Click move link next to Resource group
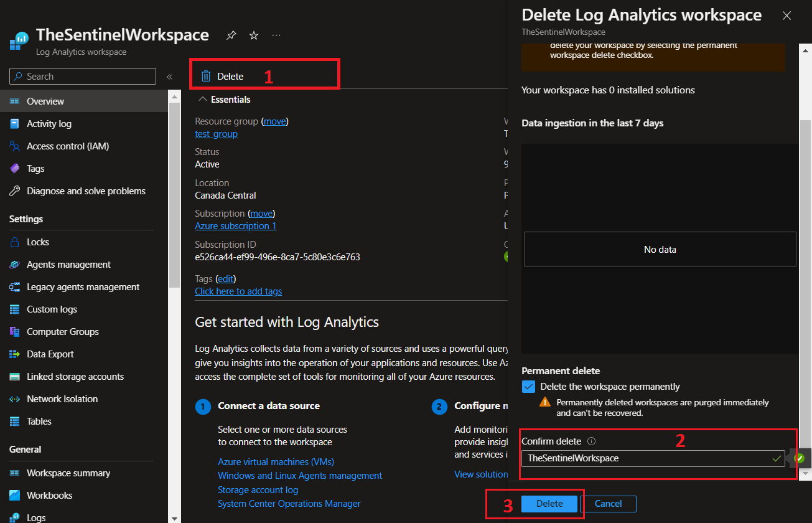The height and width of the screenshot is (523, 812). tap(274, 121)
